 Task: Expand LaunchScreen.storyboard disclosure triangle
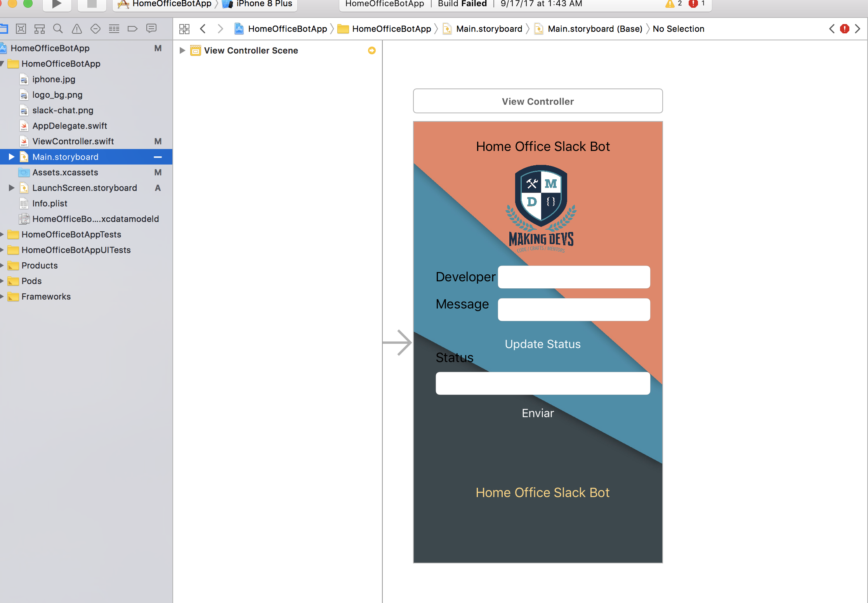(x=12, y=188)
